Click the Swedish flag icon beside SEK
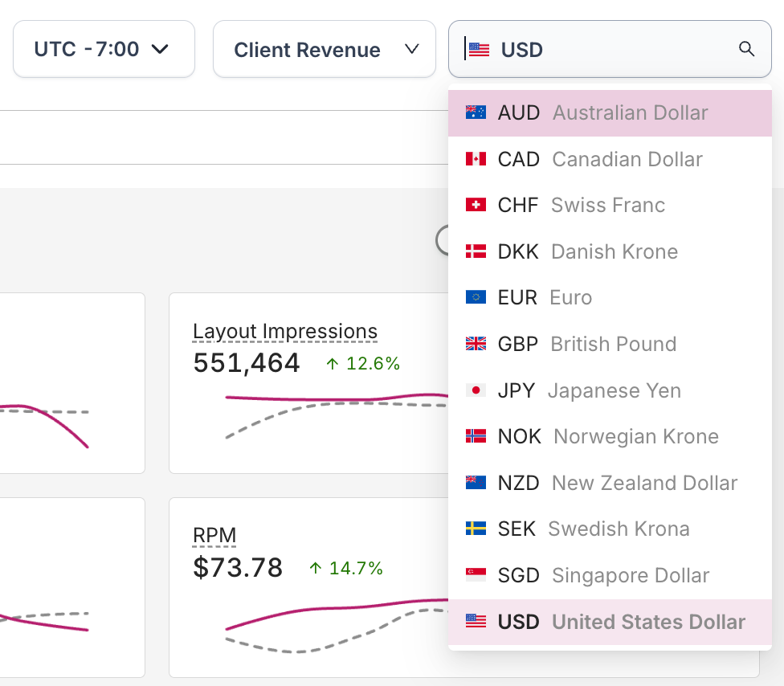This screenshot has width=784, height=686. pyautogui.click(x=475, y=529)
